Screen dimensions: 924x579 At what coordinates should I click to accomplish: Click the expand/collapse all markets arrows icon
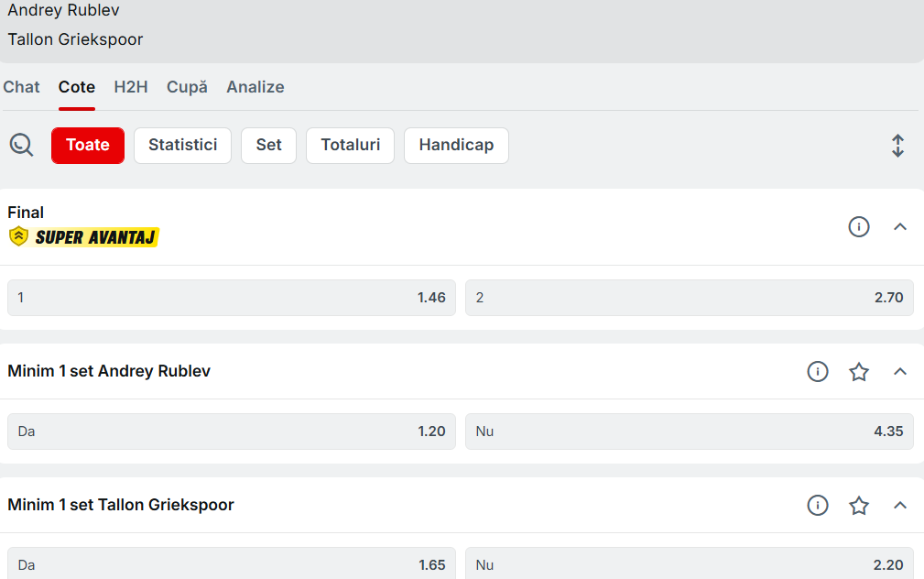pos(897,146)
